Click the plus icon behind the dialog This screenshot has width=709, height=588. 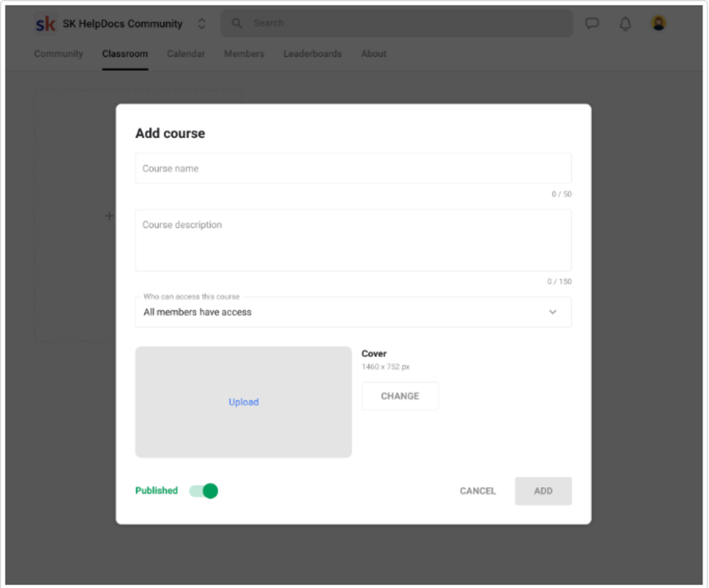[x=109, y=215]
